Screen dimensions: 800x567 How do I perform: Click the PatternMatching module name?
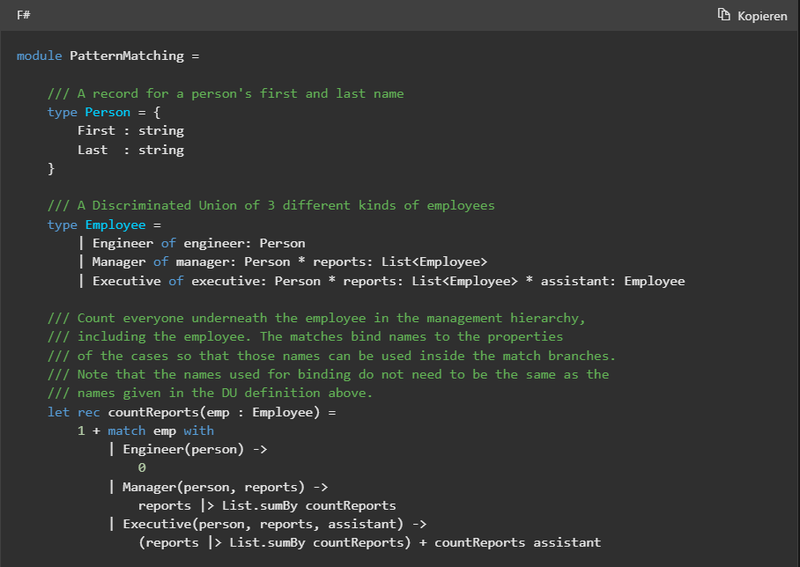point(127,56)
